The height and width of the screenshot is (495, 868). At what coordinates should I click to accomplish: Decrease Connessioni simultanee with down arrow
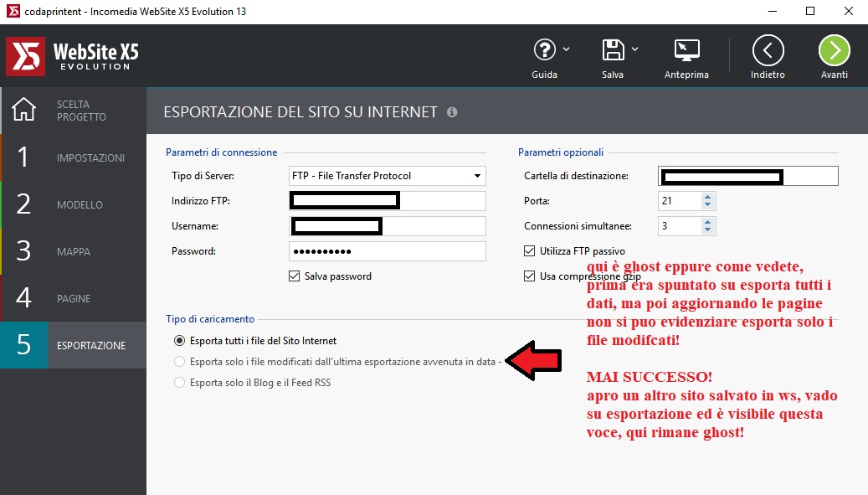point(707,229)
